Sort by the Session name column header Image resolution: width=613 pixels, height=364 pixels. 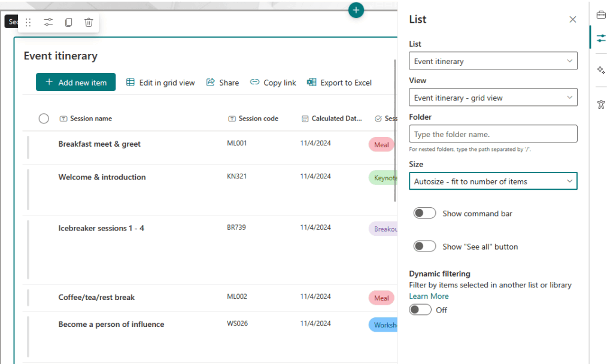[x=91, y=119]
